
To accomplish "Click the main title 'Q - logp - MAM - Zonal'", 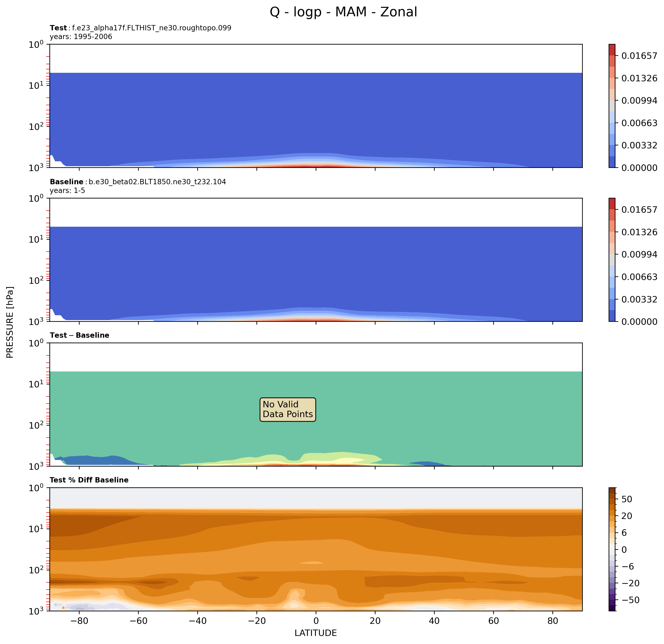I will click(x=343, y=12).
